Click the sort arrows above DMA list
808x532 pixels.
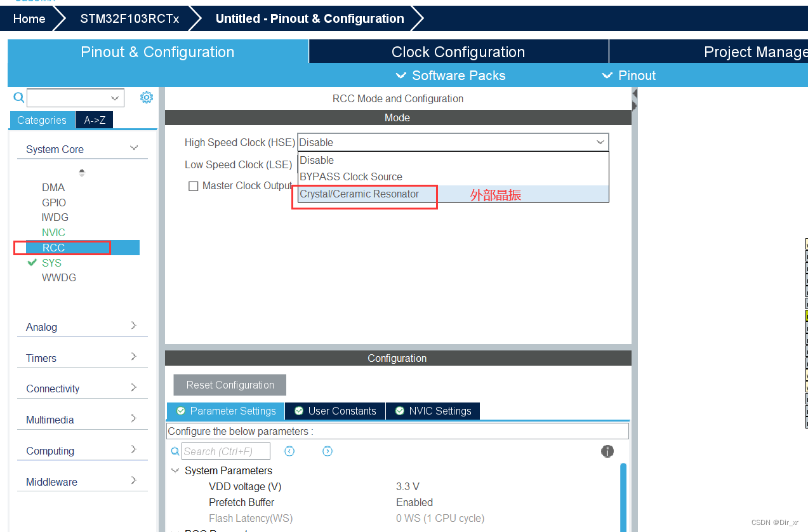[81, 173]
